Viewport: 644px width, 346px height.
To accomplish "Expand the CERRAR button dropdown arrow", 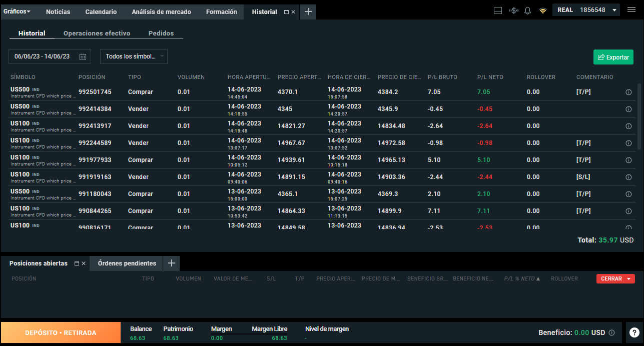I will pyautogui.click(x=628, y=279).
